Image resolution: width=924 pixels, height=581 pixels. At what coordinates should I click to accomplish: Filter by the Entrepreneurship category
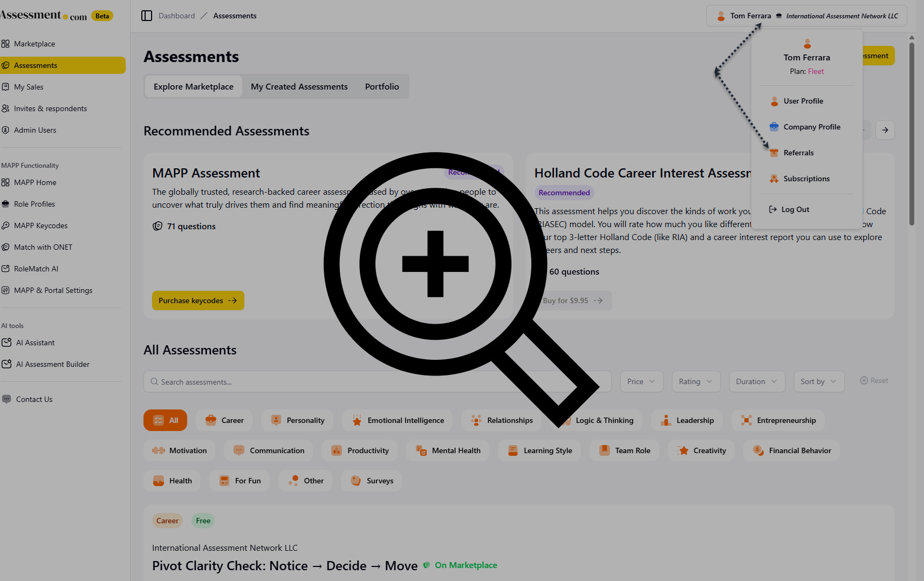coord(778,420)
